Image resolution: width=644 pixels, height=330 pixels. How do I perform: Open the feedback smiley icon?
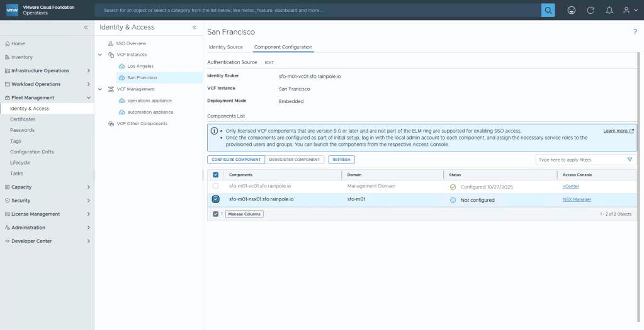(571, 10)
